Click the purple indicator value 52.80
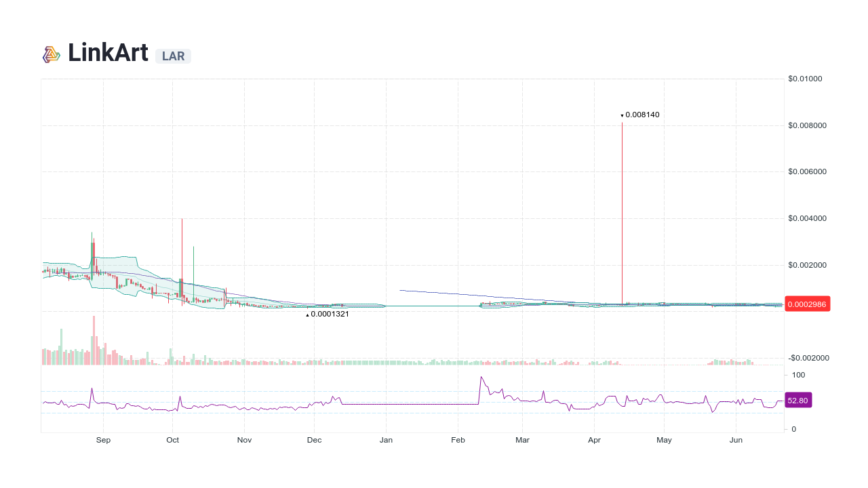 tap(797, 400)
